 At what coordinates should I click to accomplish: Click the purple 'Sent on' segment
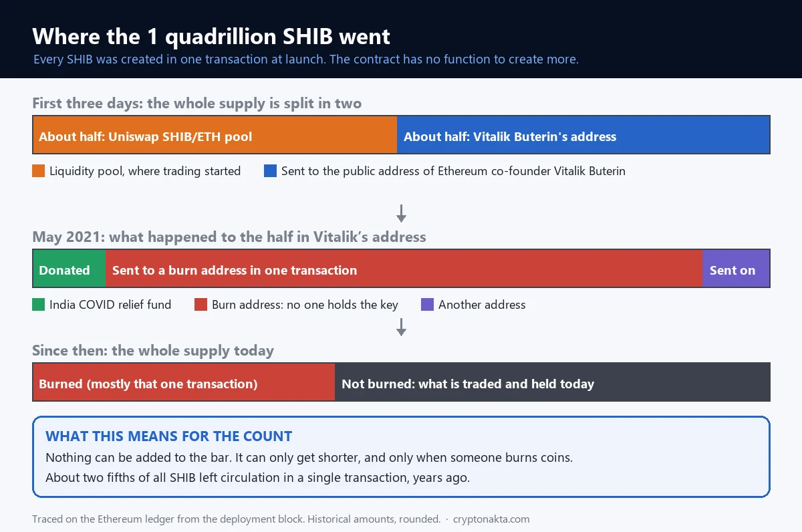coord(736,269)
